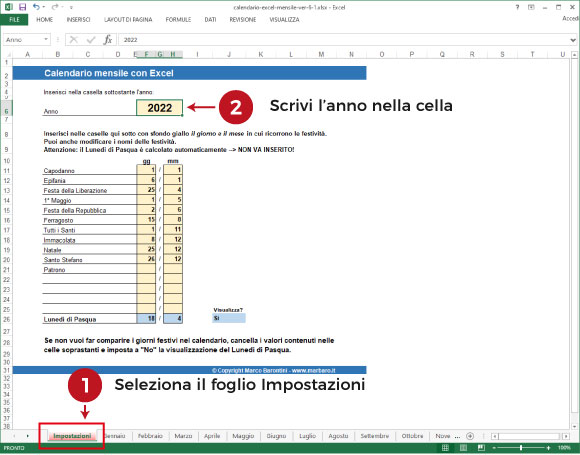Open the FILE tab
Screen dimensions: 580x455
pos(14,20)
